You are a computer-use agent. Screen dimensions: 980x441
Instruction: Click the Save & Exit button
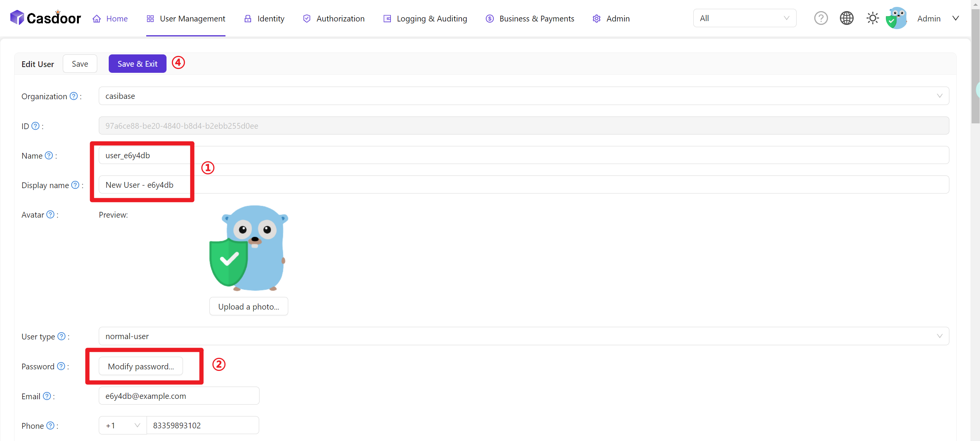point(137,64)
